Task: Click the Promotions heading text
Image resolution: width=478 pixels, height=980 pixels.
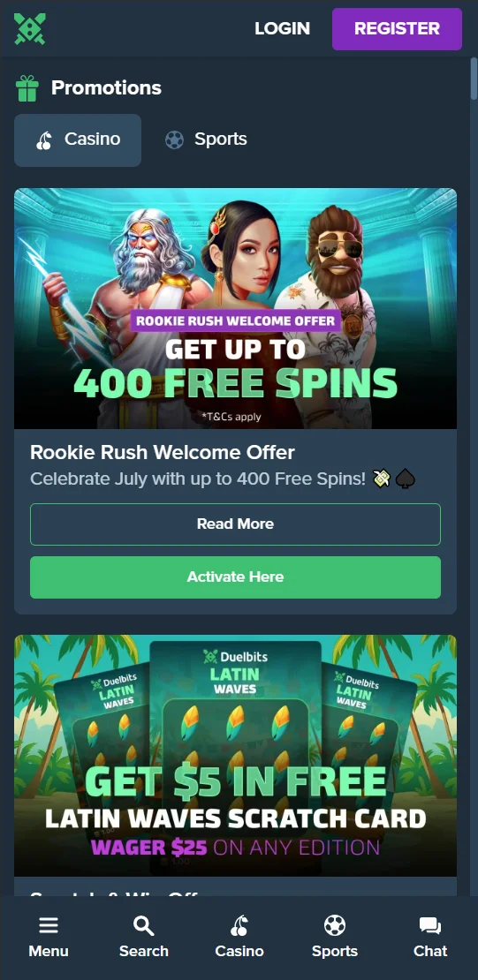Action: (x=106, y=88)
